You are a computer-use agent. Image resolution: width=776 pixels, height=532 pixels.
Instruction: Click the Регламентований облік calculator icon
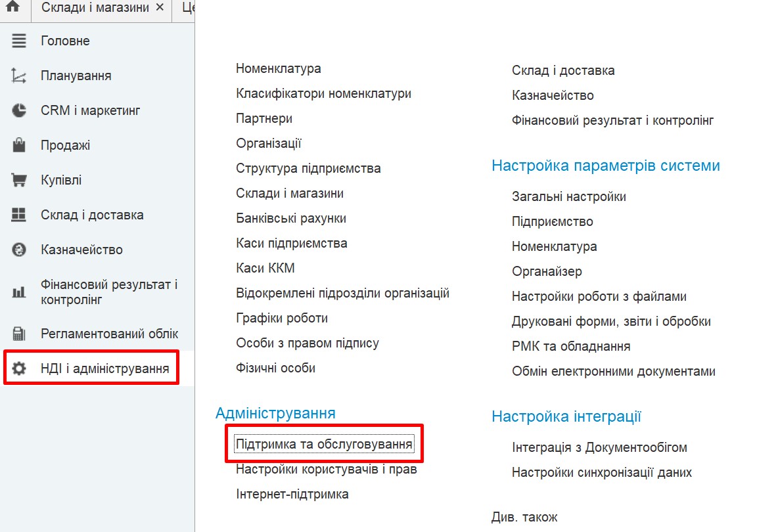(19, 334)
